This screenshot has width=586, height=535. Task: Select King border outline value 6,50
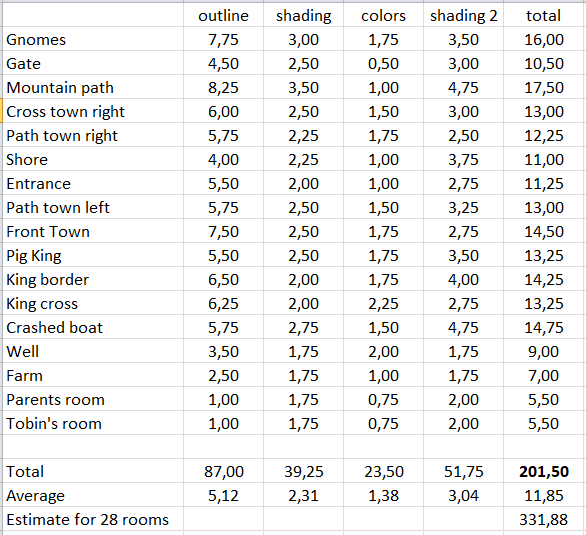(x=223, y=279)
